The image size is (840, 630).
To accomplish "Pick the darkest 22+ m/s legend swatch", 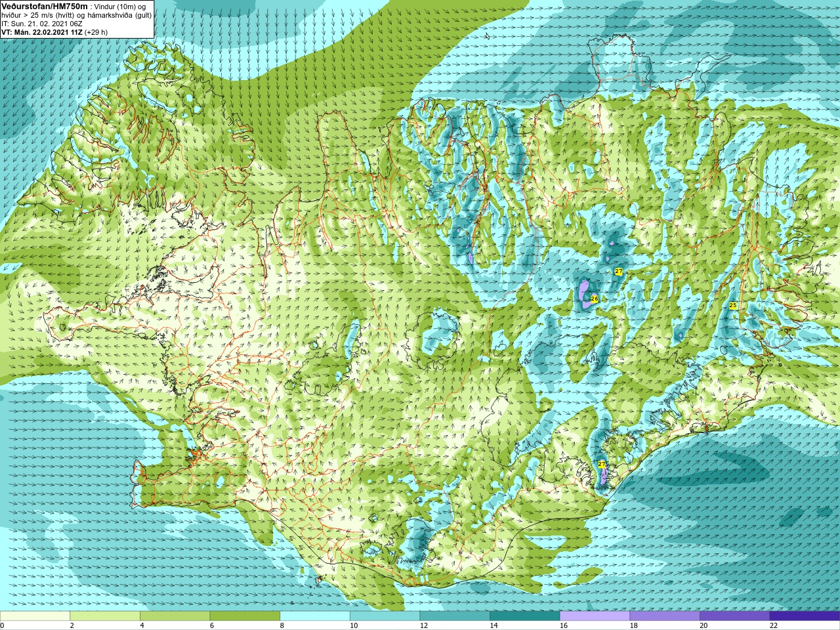I will [x=805, y=616].
